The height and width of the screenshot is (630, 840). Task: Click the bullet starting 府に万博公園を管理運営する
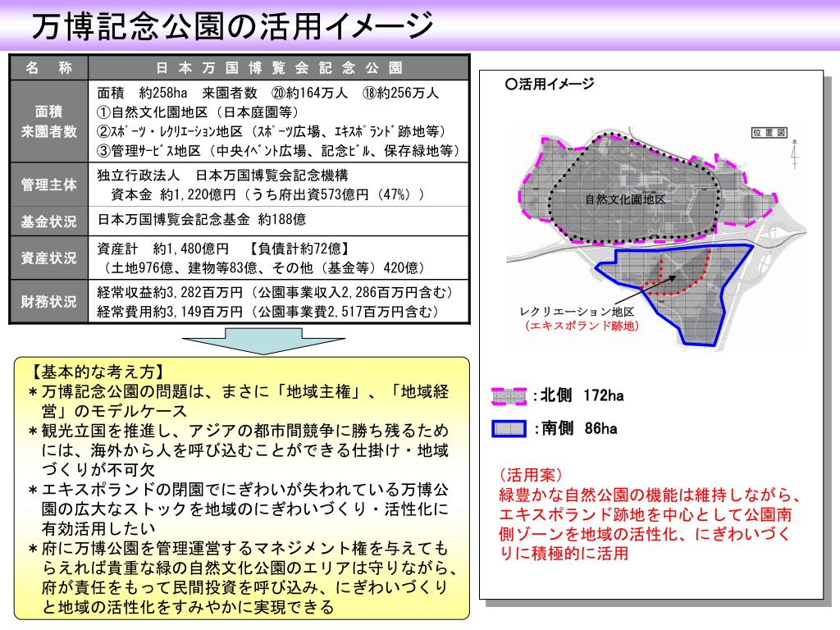242,578
